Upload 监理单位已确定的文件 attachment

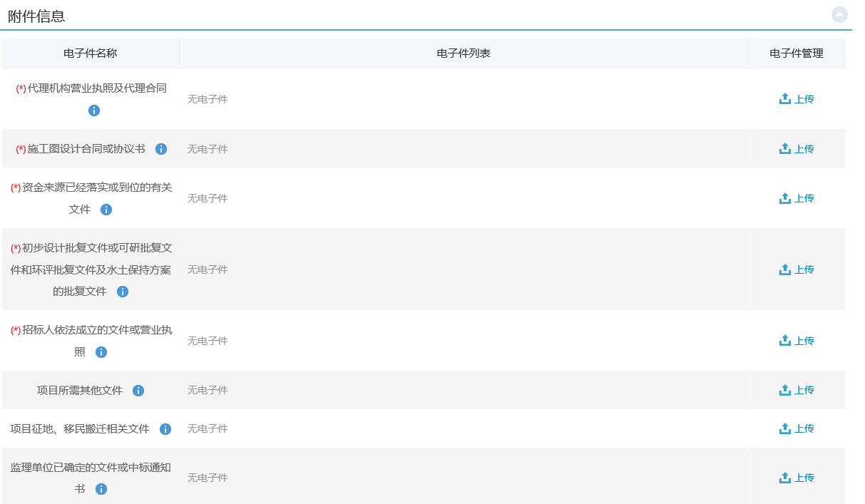click(797, 478)
